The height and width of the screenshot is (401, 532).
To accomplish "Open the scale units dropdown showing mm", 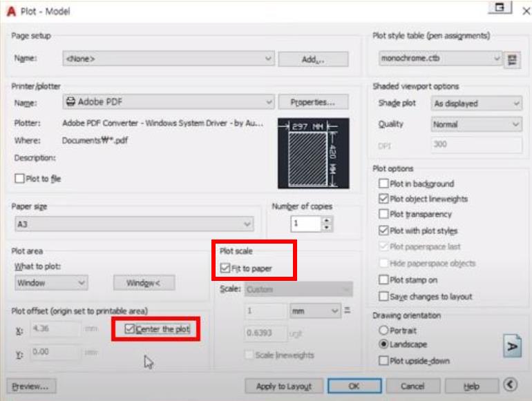I will point(315,311).
